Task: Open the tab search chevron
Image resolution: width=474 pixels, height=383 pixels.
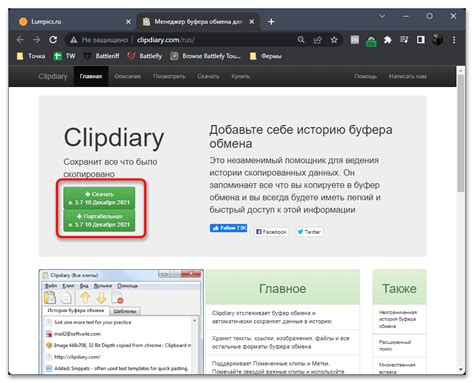Action: tap(382, 16)
